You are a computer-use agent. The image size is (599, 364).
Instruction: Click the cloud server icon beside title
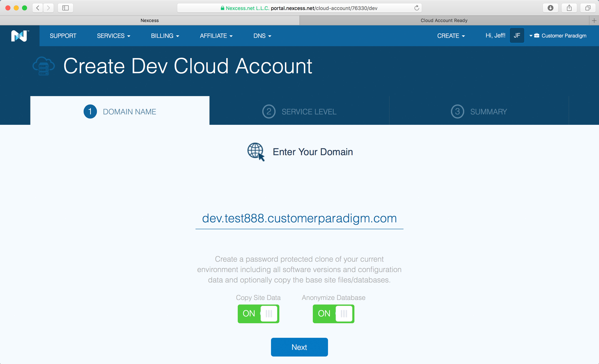tap(44, 66)
